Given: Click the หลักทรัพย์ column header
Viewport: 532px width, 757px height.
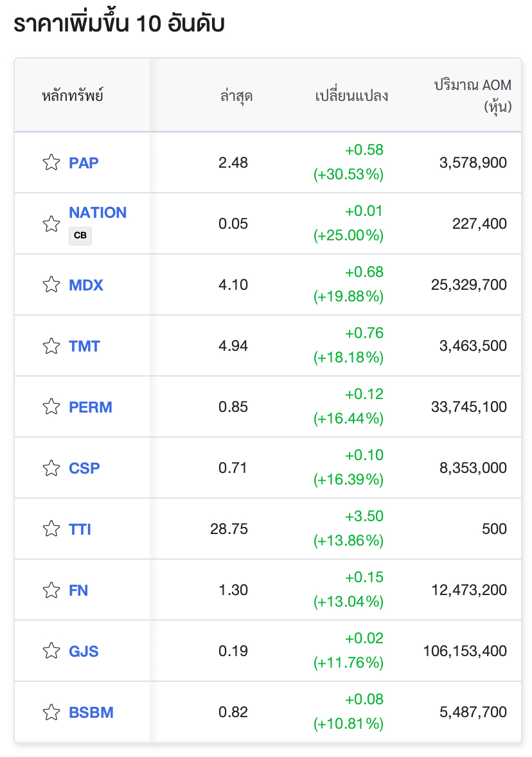Looking at the screenshot, I should (x=73, y=96).
